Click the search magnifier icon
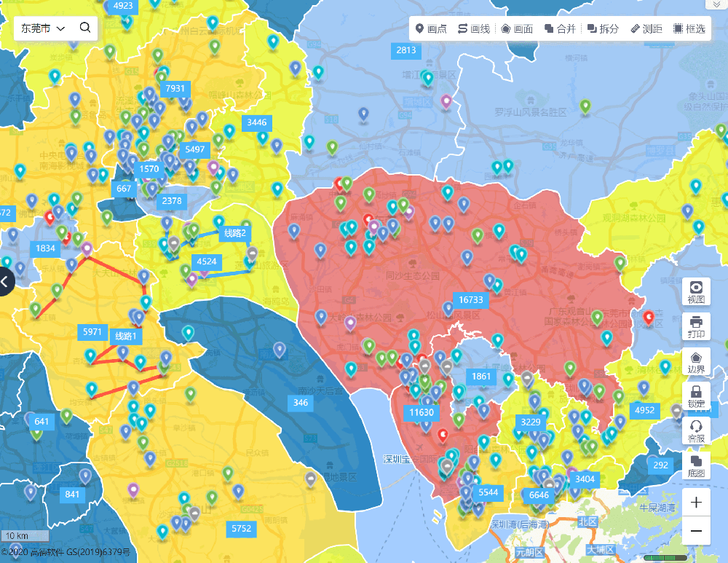This screenshot has height=563, width=728. click(85, 28)
